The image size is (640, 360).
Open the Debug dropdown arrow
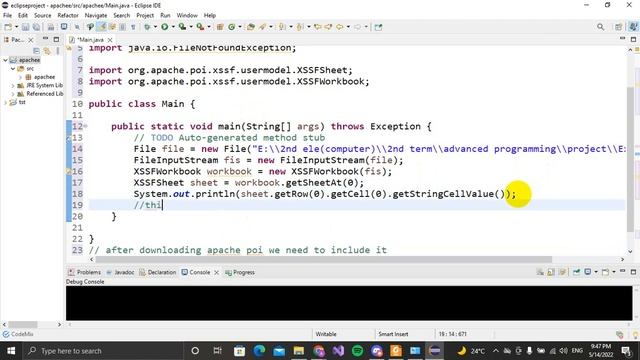click(x=155, y=27)
